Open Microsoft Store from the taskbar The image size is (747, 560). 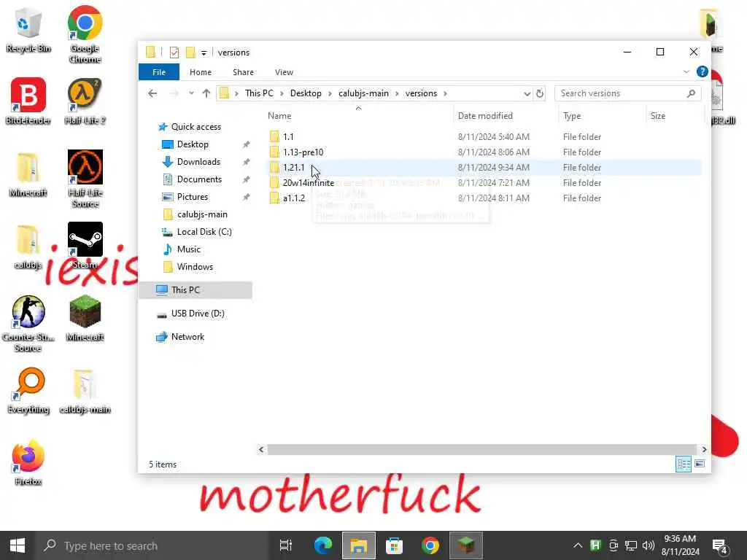pos(395,545)
